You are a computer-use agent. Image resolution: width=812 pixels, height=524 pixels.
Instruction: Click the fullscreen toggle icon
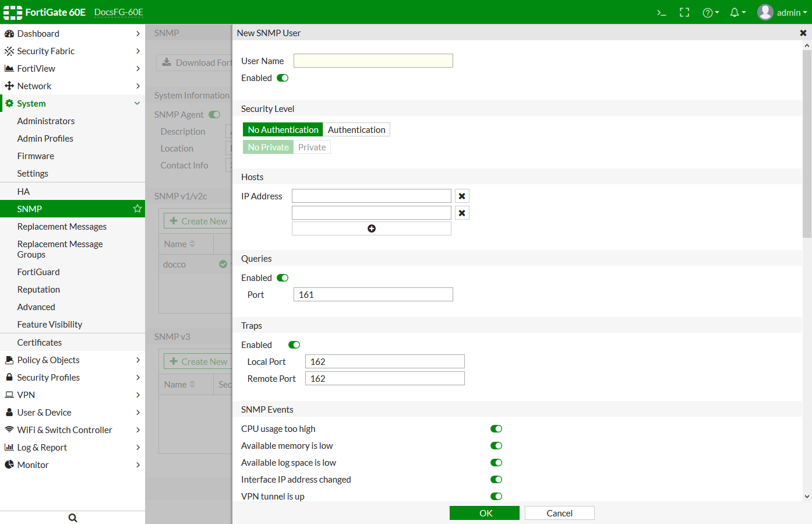[x=684, y=12]
